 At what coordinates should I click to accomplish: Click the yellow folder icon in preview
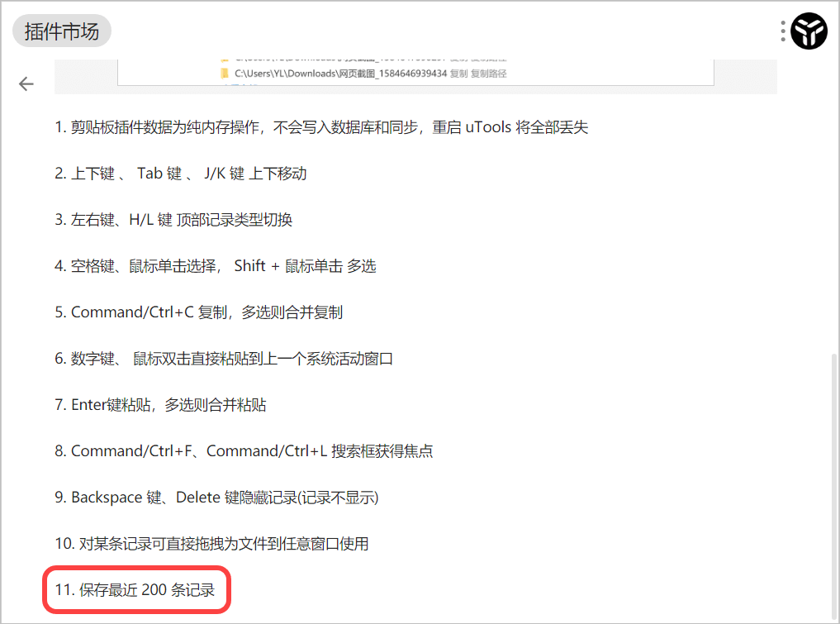225,74
